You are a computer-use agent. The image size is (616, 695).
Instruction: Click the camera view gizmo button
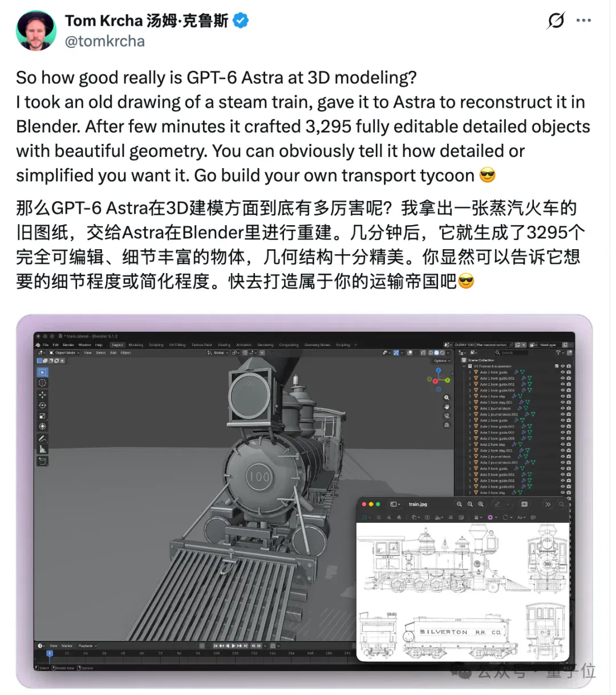click(x=447, y=416)
